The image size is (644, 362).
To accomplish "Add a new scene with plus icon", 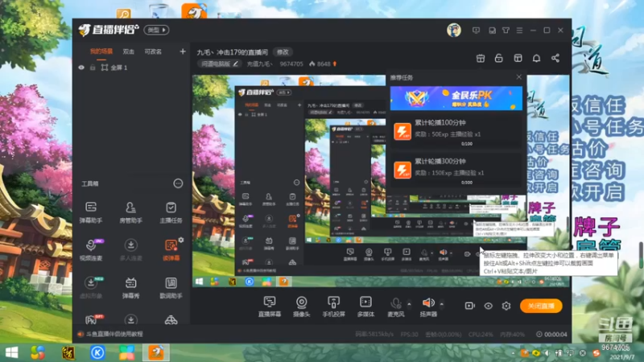I will pos(183,51).
